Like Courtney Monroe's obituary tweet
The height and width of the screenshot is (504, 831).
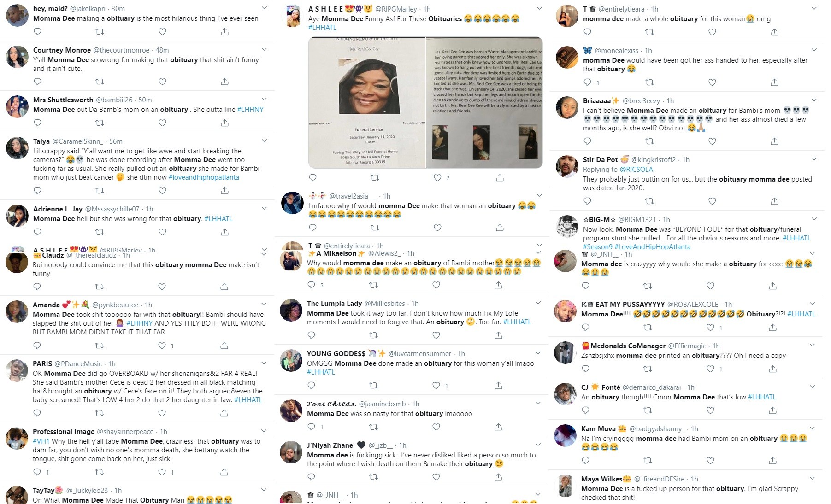pyautogui.click(x=162, y=82)
